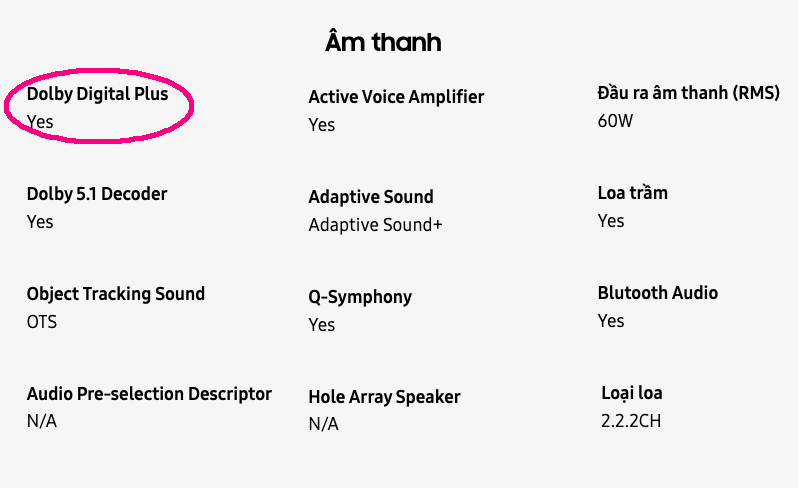The image size is (798, 488).
Task: Click the "Loa trầm" label
Action: 632,193
